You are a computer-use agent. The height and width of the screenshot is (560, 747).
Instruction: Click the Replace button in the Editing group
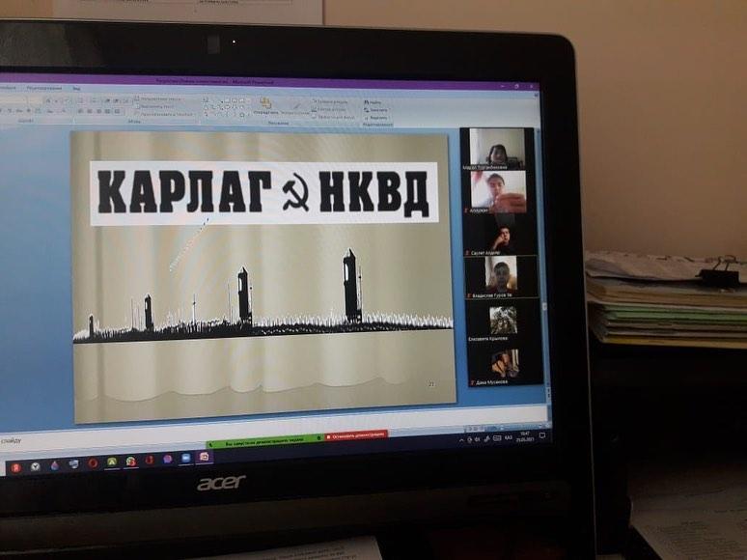pyautogui.click(x=376, y=109)
